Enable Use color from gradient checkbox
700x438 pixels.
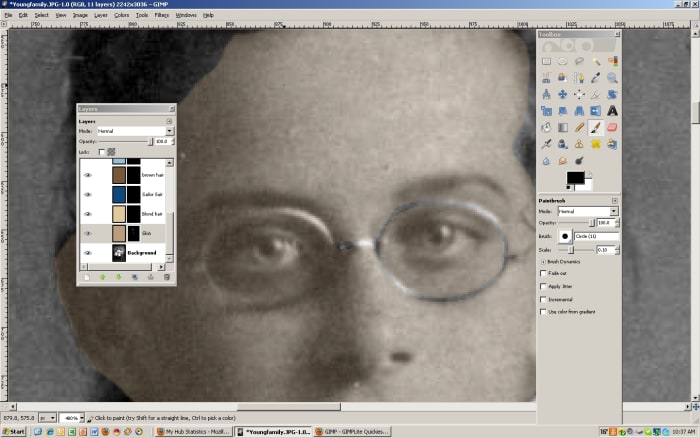pos(543,312)
